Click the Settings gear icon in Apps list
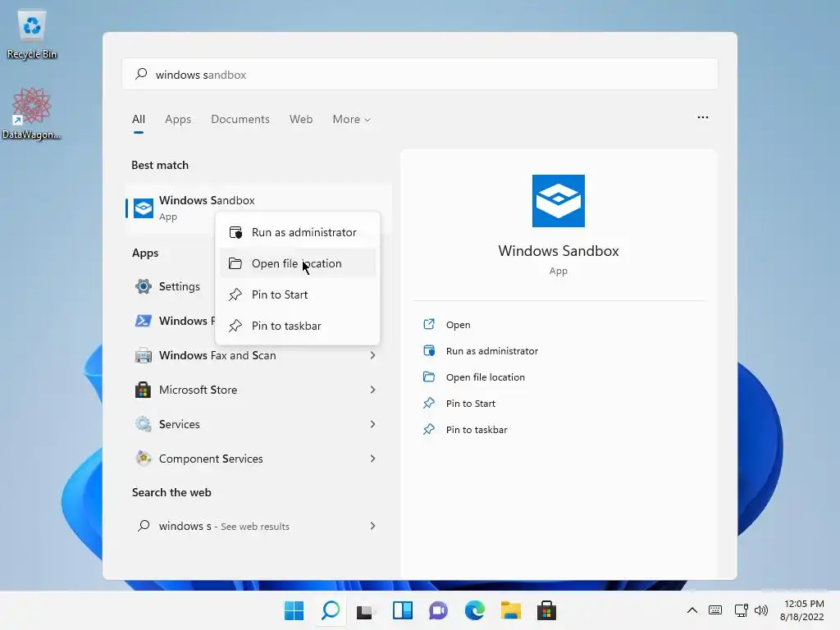 point(143,286)
